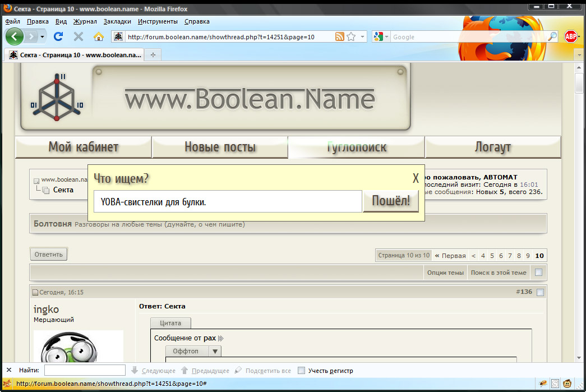This screenshot has width=586, height=392.
Task: Bookmark the page with the star icon
Action: coord(351,37)
